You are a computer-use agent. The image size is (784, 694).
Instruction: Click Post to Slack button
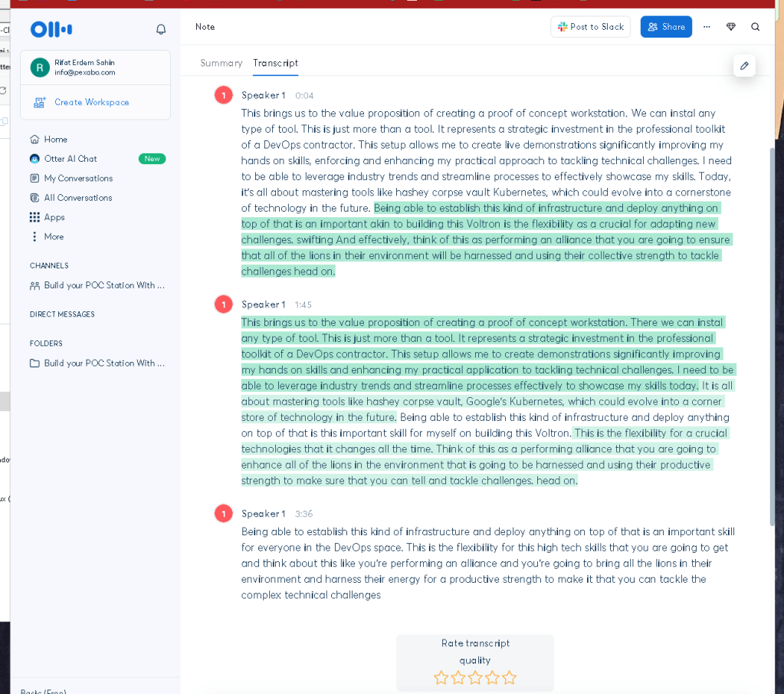(591, 27)
